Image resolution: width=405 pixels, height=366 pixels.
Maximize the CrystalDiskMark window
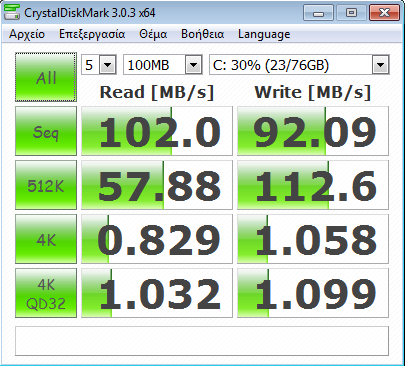(351, 13)
